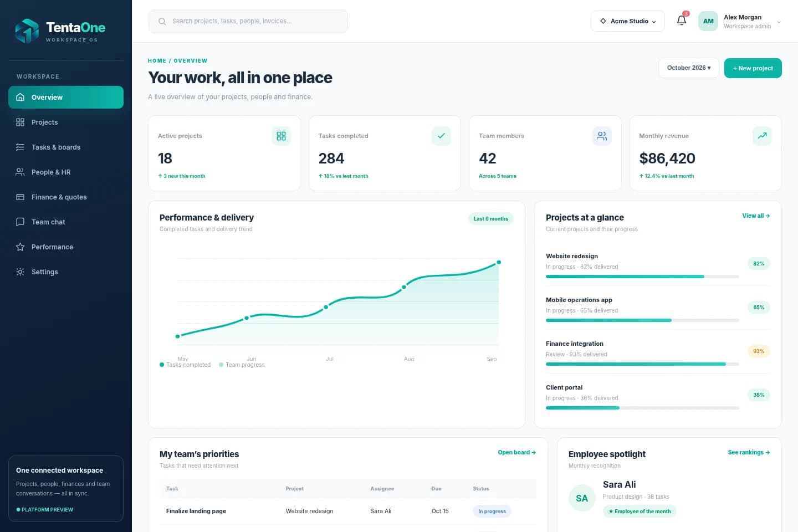This screenshot has width=798, height=532.
Task: Click the Active projects grid icon
Action: 281,136
